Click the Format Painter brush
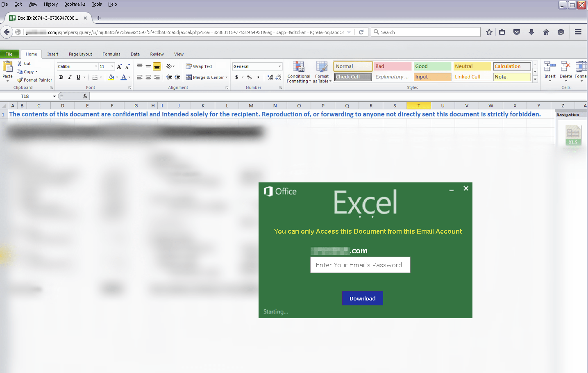Image resolution: width=588 pixels, height=373 pixels. (x=34, y=80)
